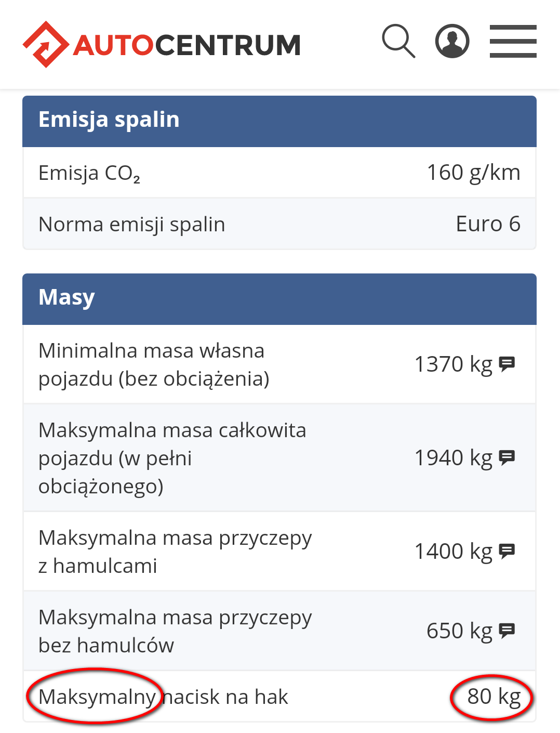Open the search magnifier icon
Image resolution: width=560 pixels, height=733 pixels.
[x=398, y=41]
